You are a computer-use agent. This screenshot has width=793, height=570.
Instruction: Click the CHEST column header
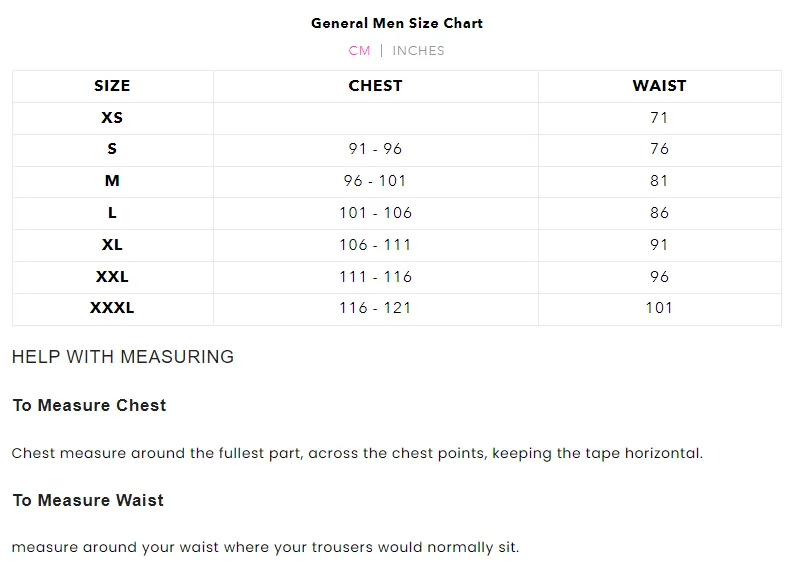click(375, 85)
